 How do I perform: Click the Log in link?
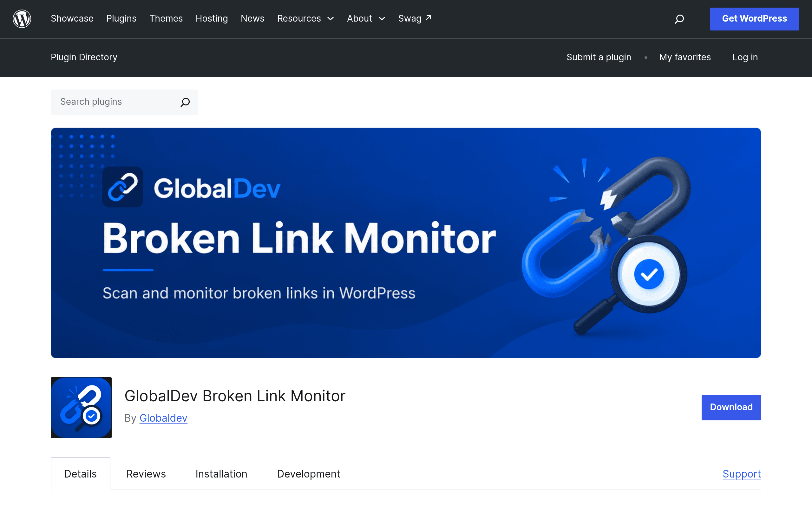(x=745, y=57)
